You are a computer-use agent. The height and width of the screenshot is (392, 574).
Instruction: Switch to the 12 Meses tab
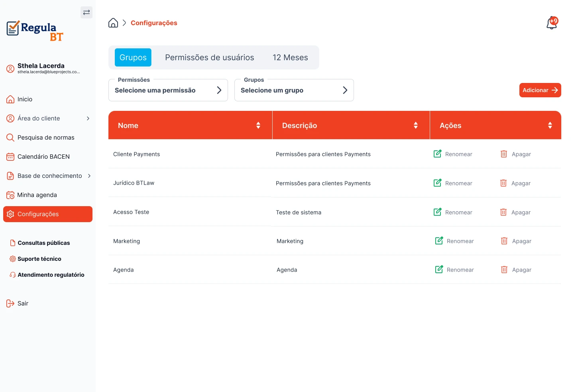(290, 57)
